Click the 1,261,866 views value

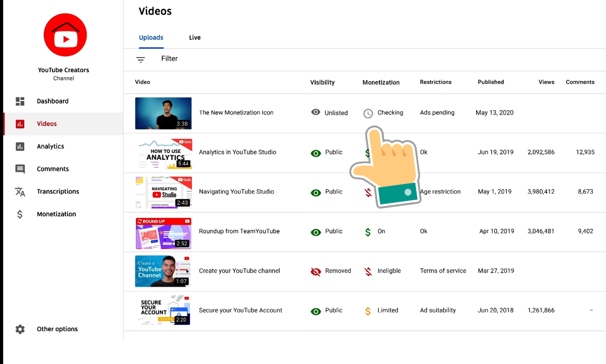coord(541,310)
